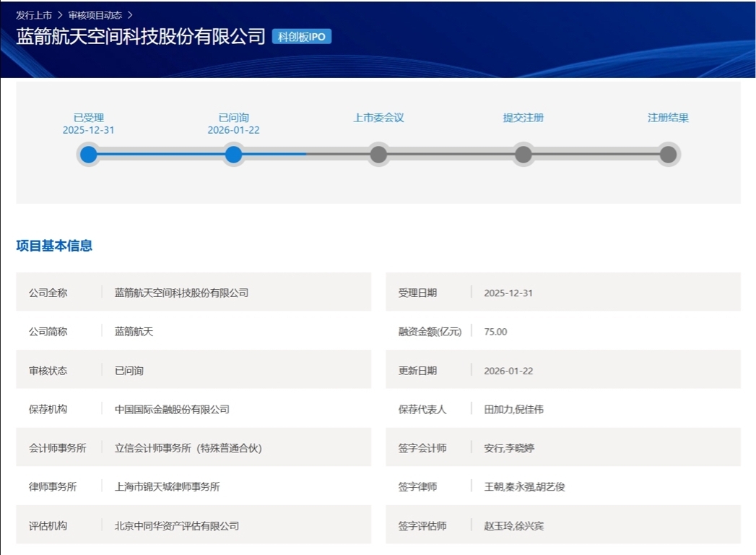Click 签字评估师 value 赵玉玲,徐兴宾
756x555 pixels.
(513, 526)
